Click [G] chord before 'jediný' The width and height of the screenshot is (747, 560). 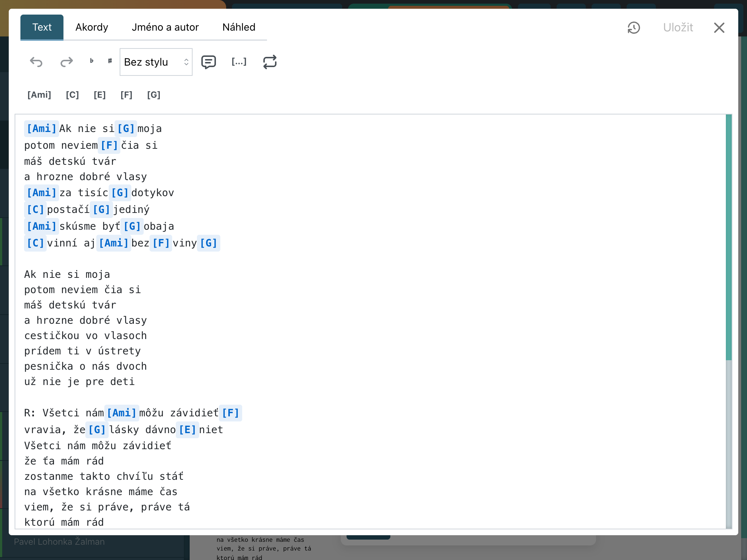coord(101,209)
